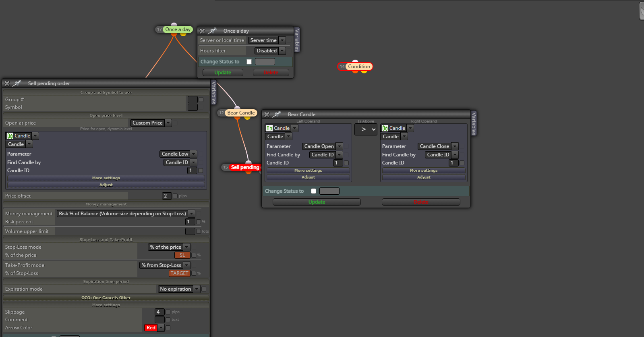The width and height of the screenshot is (644, 337).
Task: Open Custom Price dropdown
Action: point(151,123)
